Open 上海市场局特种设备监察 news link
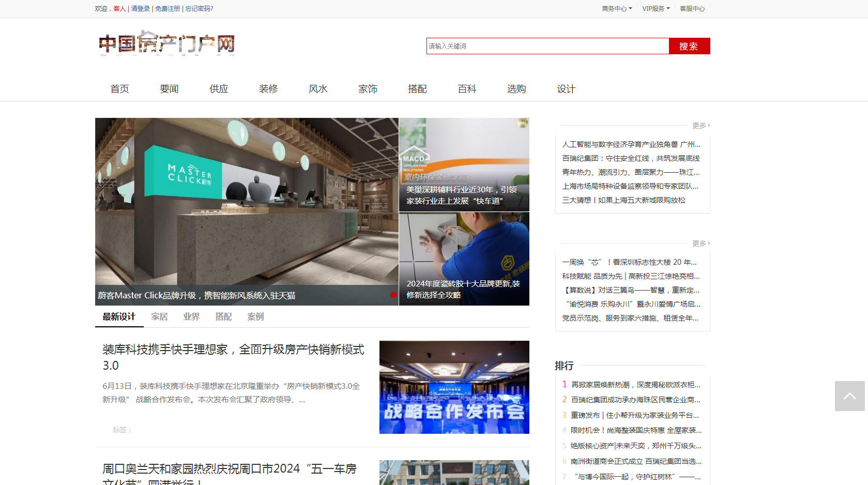This screenshot has height=485, width=868. pyautogui.click(x=630, y=186)
